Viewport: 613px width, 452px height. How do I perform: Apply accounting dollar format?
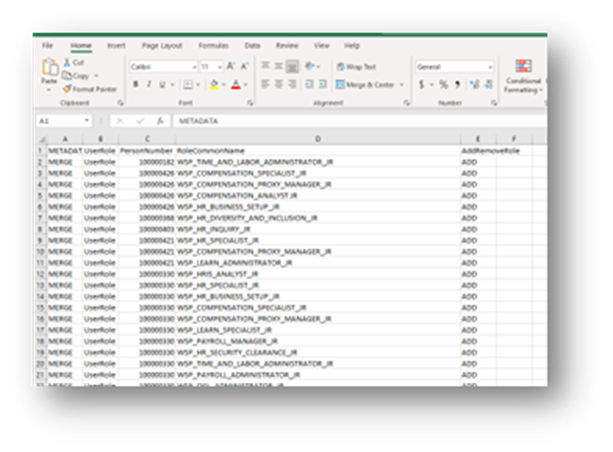tap(421, 84)
